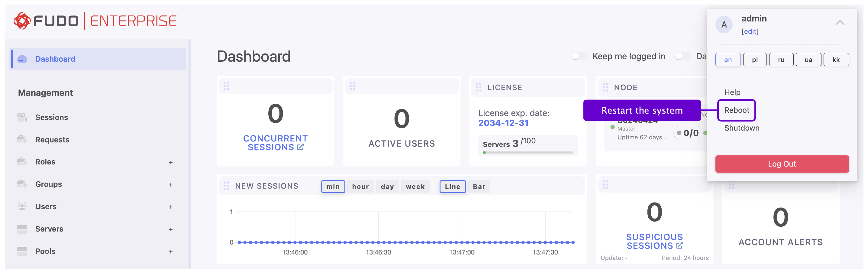
Task: Expand the Groups menu section
Action: (170, 185)
